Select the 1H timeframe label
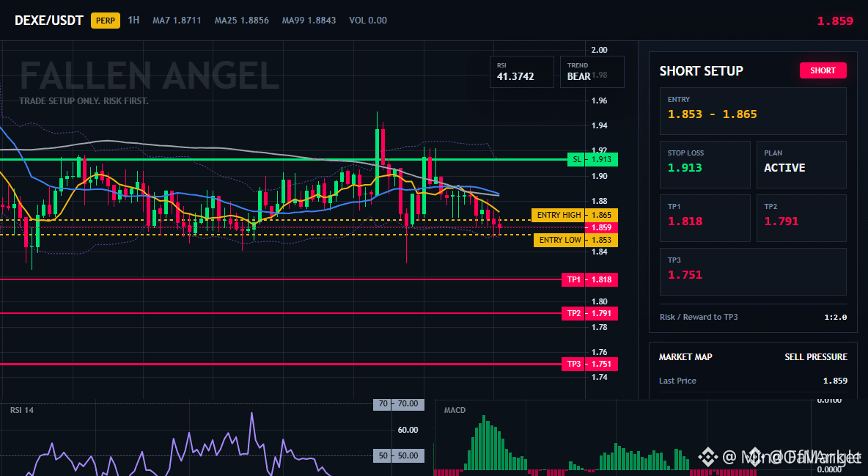The image size is (868, 476). point(133,20)
